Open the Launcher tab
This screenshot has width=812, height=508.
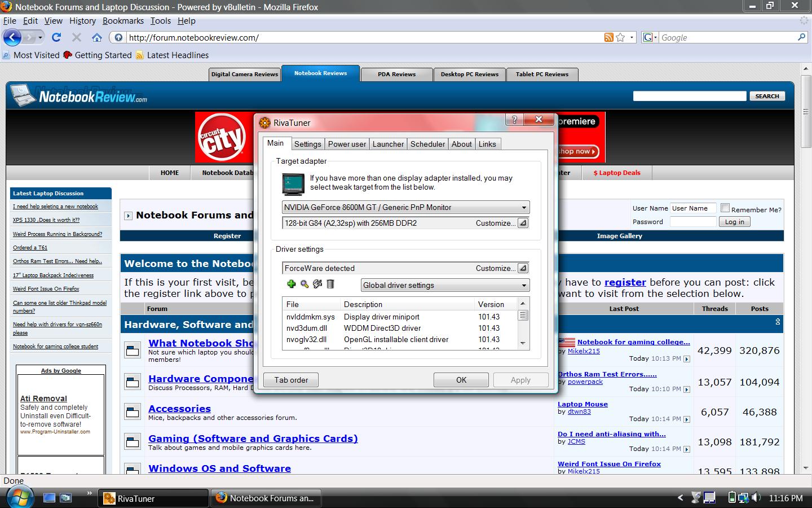388,144
